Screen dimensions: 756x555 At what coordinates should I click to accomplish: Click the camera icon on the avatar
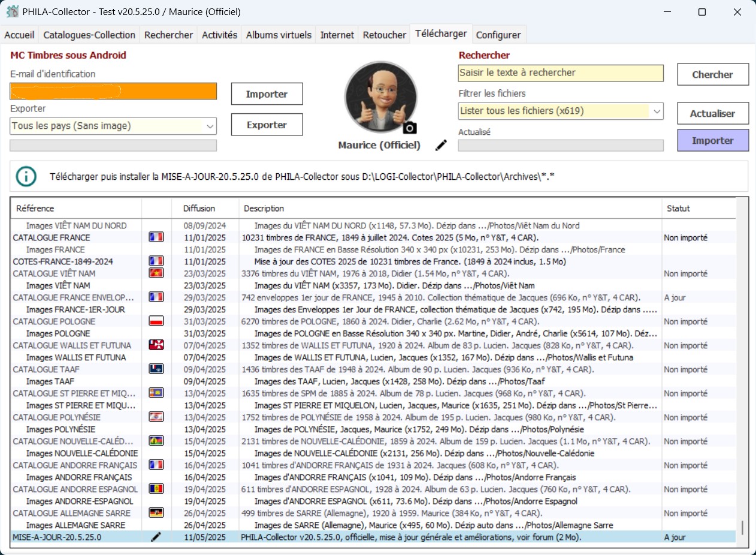pyautogui.click(x=410, y=127)
